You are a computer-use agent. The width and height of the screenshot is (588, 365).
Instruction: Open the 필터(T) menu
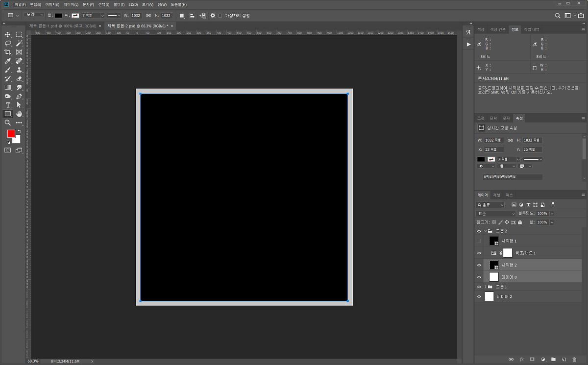point(119,4)
